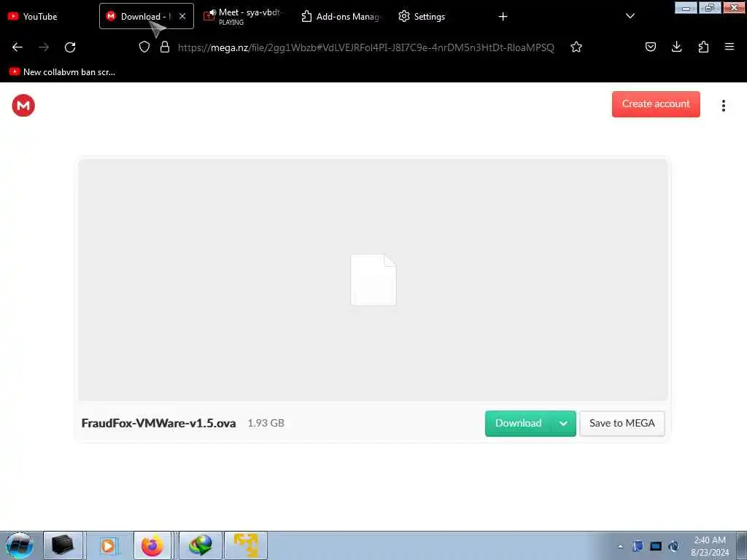The height and width of the screenshot is (560, 747).
Task: Open the browser extensions menu
Action: pos(703,47)
